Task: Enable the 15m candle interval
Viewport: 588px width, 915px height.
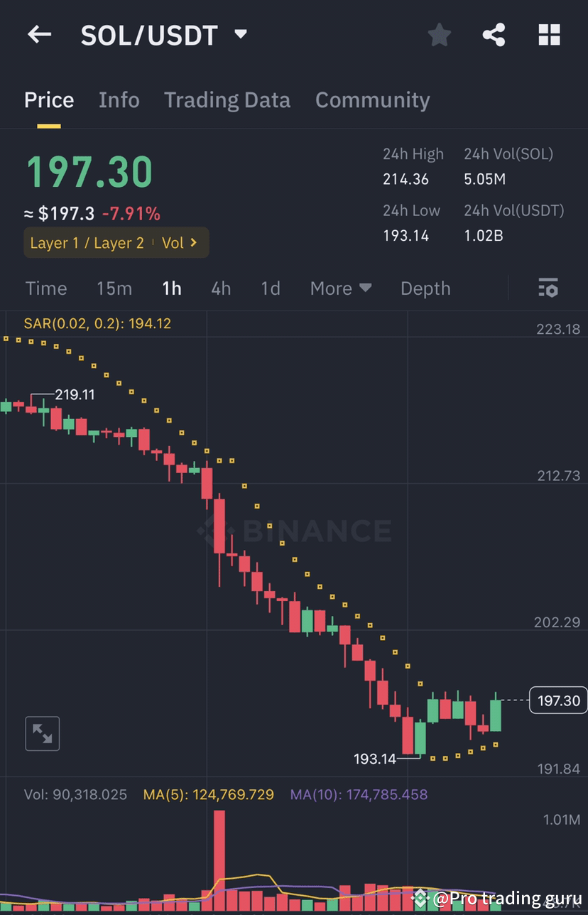Action: click(114, 288)
